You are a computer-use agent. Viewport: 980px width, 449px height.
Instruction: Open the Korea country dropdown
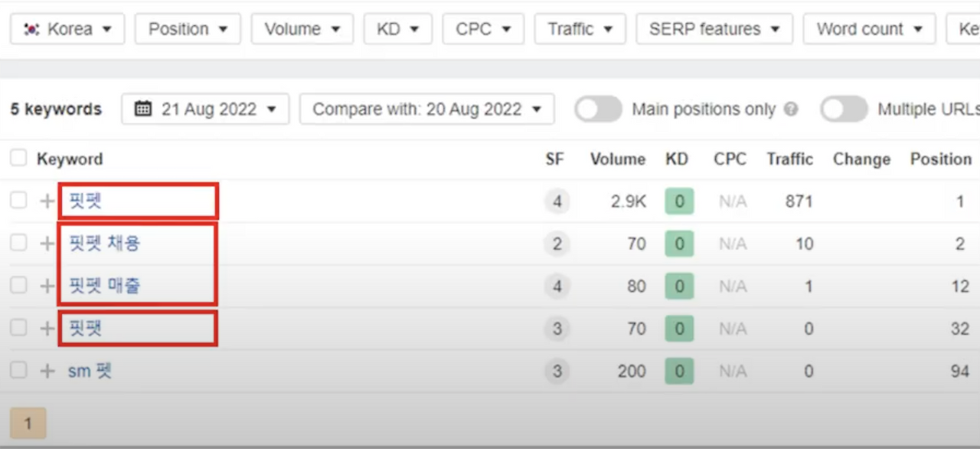coord(67,29)
